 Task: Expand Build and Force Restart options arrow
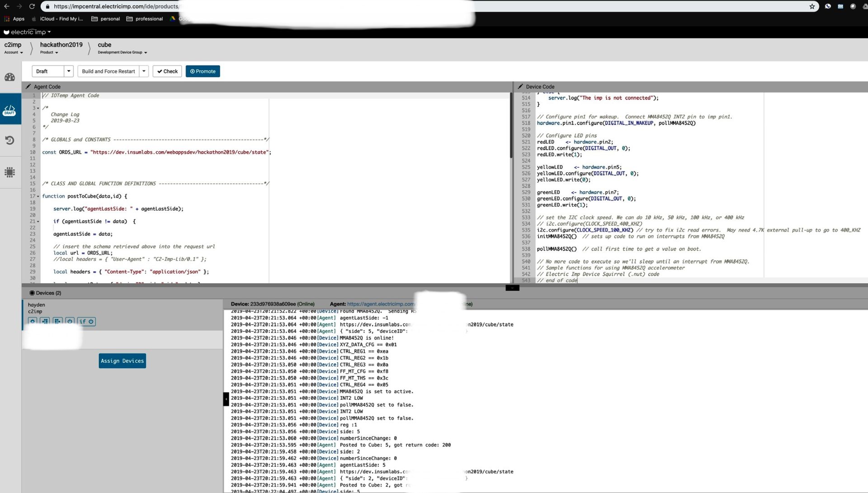(144, 71)
